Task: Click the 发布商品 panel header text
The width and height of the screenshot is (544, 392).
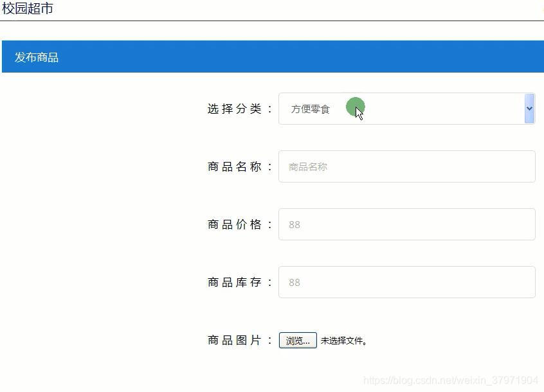Action: 37,57
